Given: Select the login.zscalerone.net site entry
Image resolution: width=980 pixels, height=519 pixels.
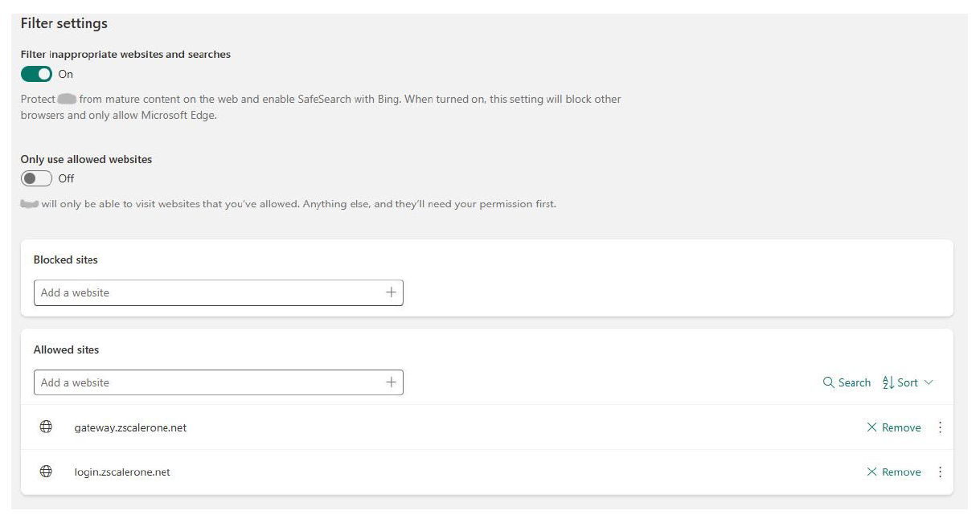Looking at the screenshot, I should click(x=122, y=472).
